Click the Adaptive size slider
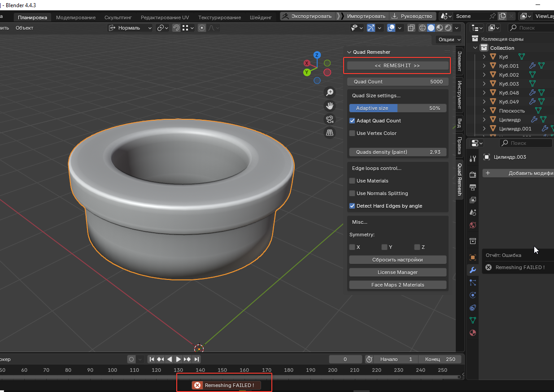 pyautogui.click(x=397, y=108)
